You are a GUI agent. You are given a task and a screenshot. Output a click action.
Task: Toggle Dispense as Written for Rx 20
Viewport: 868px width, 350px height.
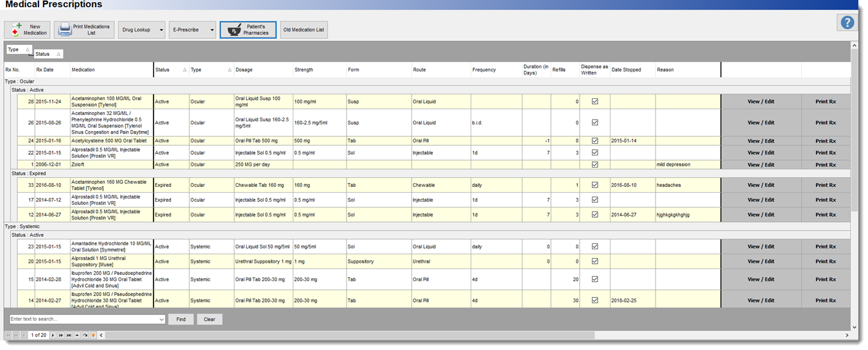pos(595,261)
